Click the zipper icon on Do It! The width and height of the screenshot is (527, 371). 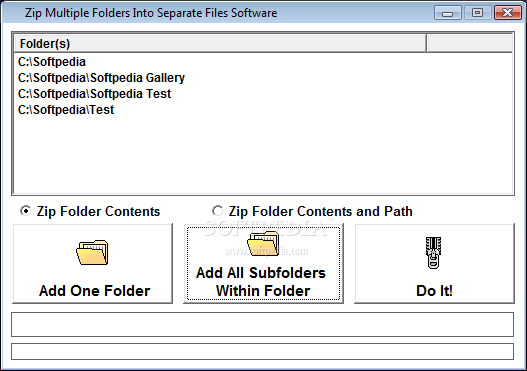pos(433,252)
